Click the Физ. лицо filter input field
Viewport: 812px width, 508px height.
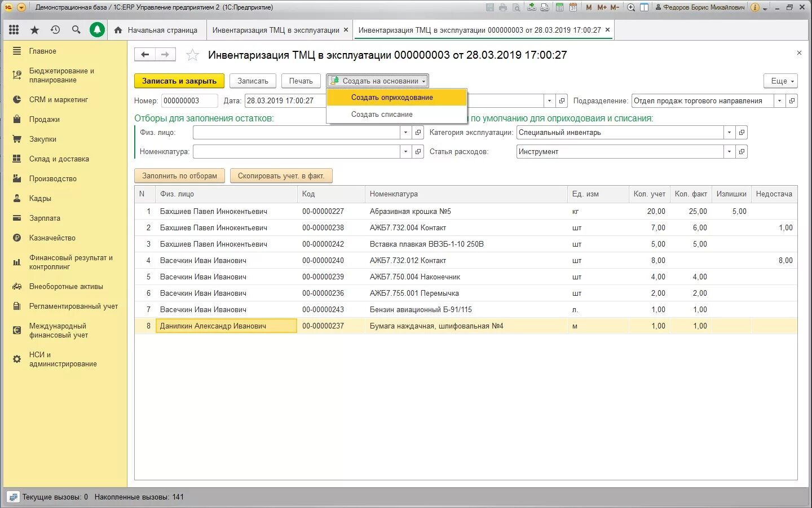(296, 132)
